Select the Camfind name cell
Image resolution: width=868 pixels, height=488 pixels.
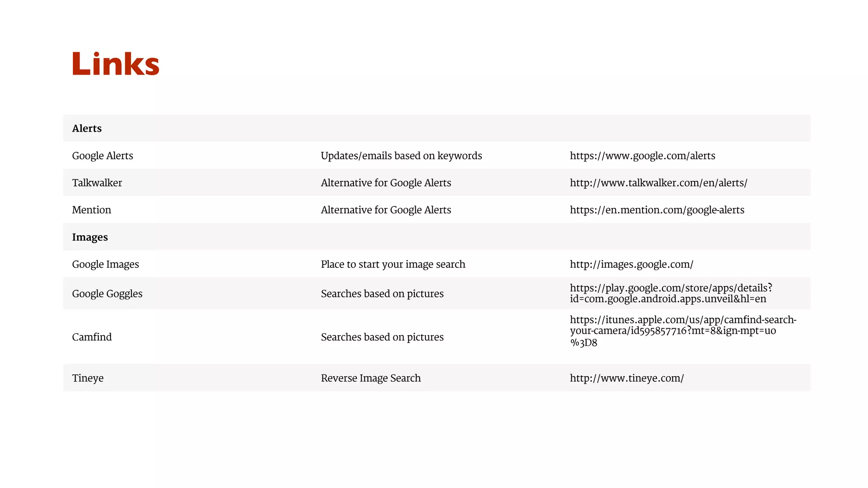(92, 337)
